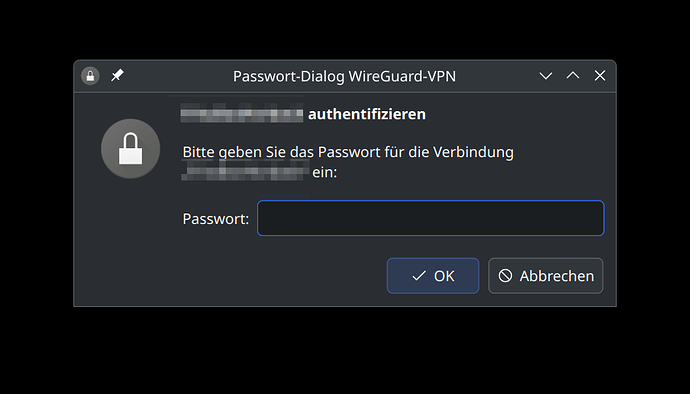Close the Passwort-Dialog with the X
Screen dimensions: 690x394
coord(600,76)
